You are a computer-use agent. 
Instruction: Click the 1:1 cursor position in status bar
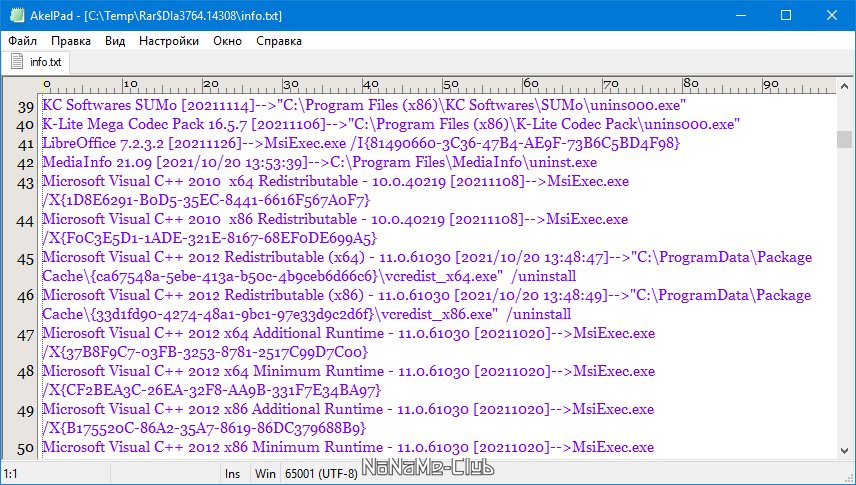pyautogui.click(x=11, y=474)
